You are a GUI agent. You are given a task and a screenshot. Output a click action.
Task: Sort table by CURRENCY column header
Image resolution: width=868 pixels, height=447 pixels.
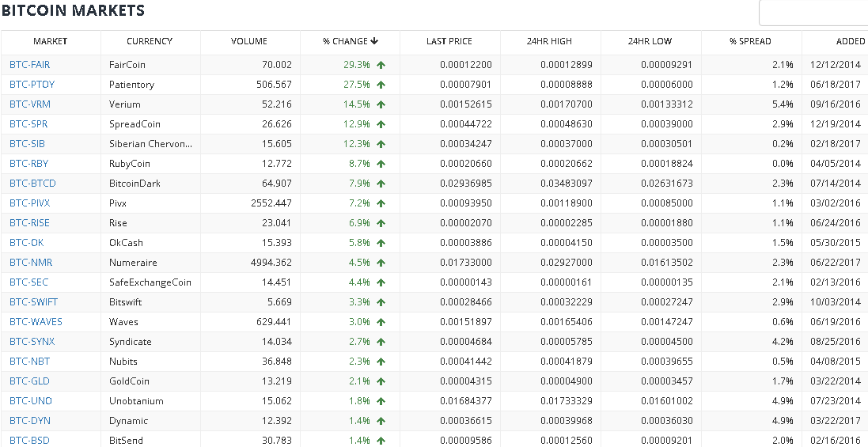coord(150,41)
